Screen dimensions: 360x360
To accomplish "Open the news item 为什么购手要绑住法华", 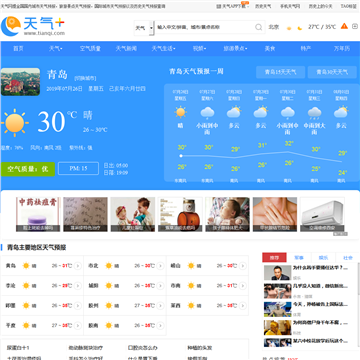I will [320, 268].
